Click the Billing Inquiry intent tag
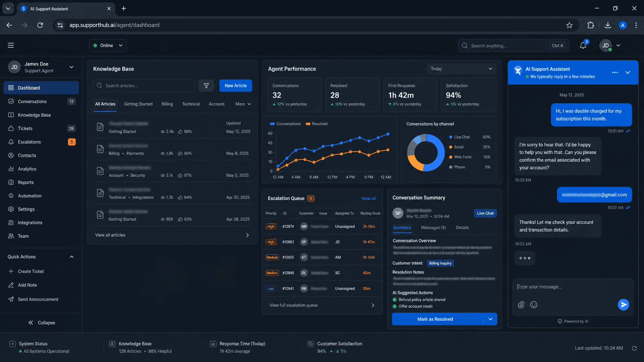The image size is (644, 362). [x=440, y=264]
